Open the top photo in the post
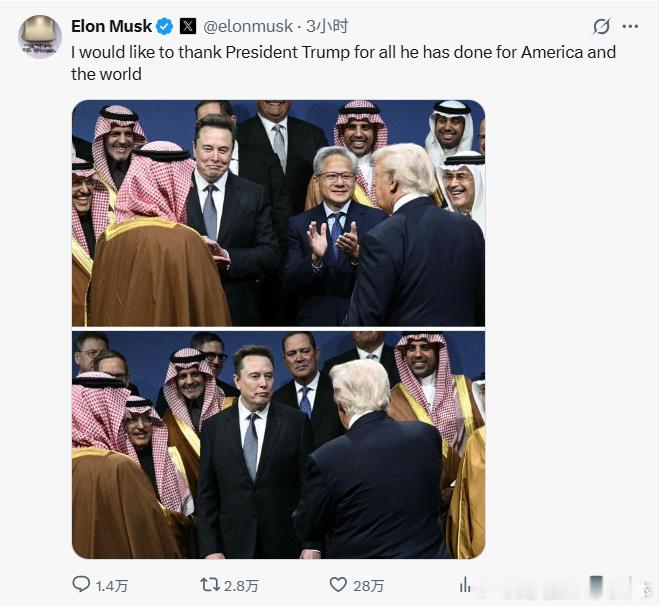Image resolution: width=659 pixels, height=606 pixels. click(278, 212)
